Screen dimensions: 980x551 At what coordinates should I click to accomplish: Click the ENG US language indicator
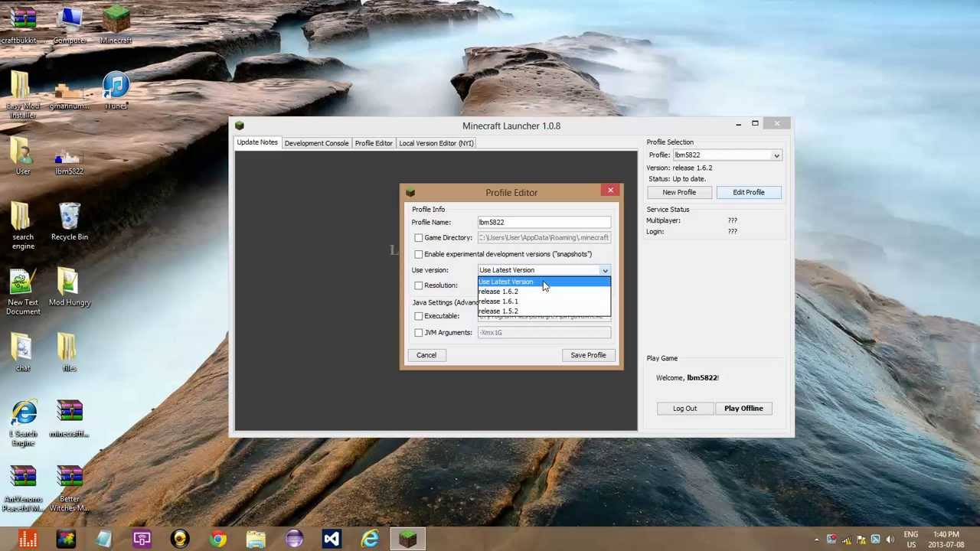point(911,539)
